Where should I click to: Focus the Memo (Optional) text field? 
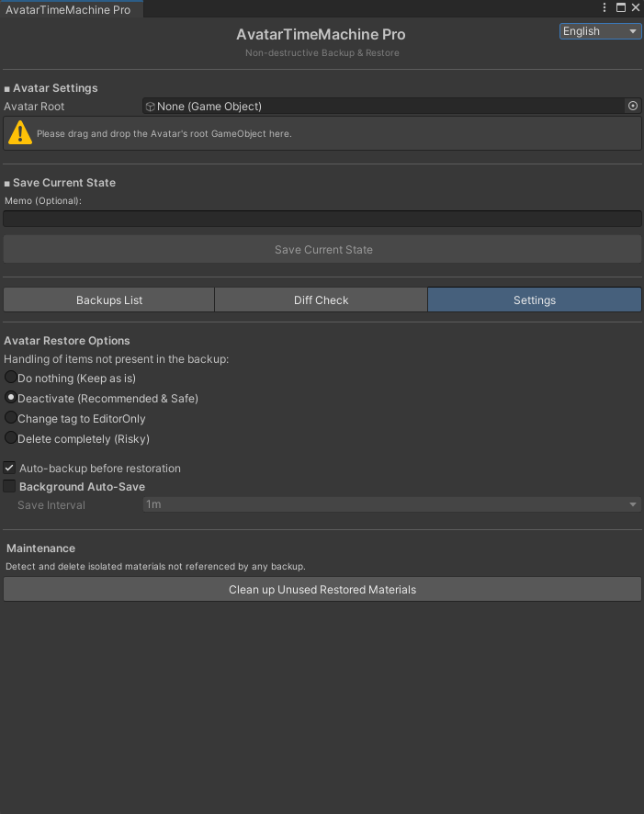[322, 219]
